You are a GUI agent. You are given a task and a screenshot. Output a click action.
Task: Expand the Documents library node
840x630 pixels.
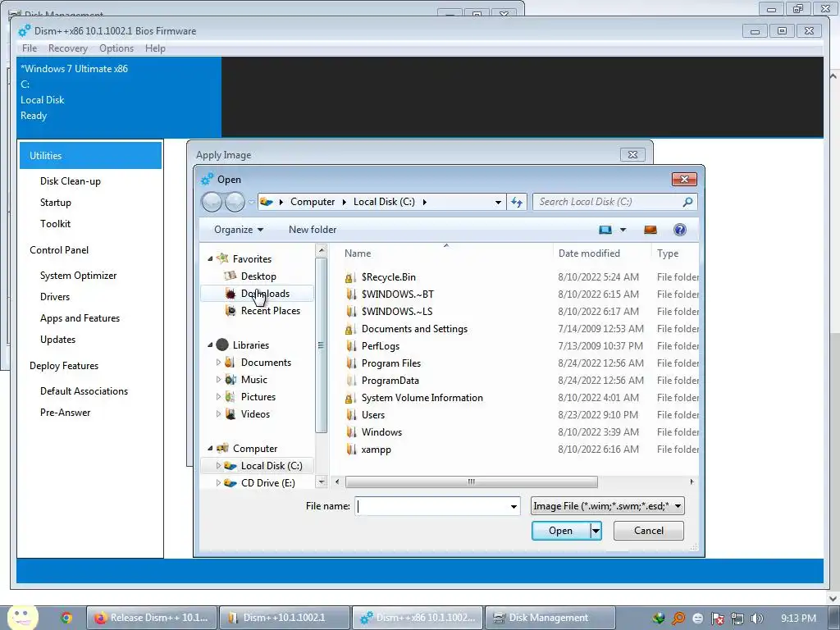pyautogui.click(x=218, y=363)
